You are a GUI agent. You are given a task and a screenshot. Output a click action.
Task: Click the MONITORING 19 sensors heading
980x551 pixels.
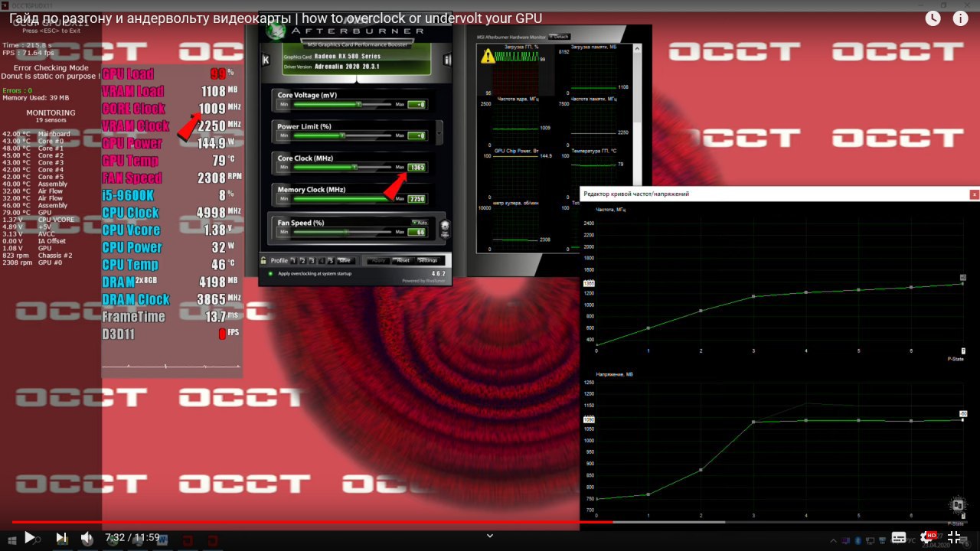pos(51,116)
